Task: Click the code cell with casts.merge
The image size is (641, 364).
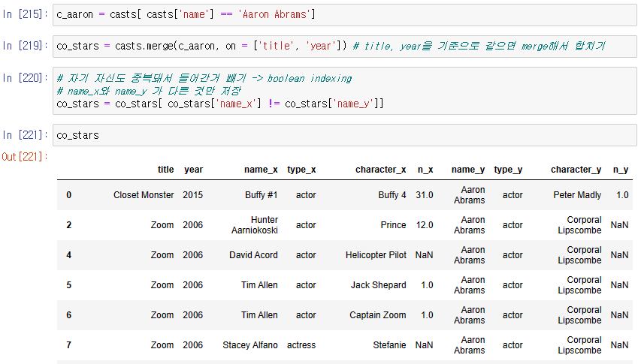Action: [345, 46]
